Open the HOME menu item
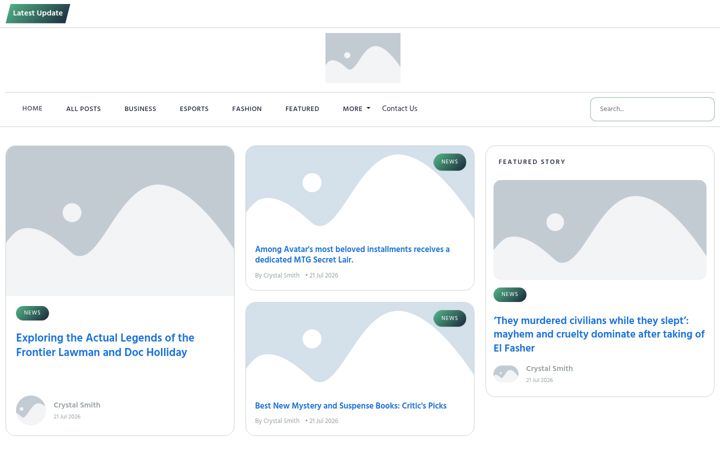The image size is (720, 450). coord(32,108)
